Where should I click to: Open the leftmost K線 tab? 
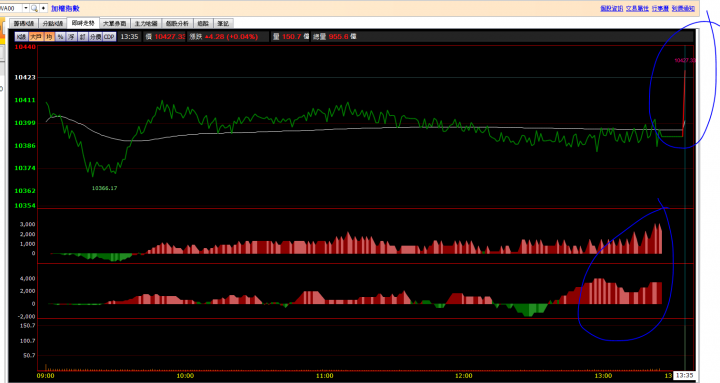23,23
